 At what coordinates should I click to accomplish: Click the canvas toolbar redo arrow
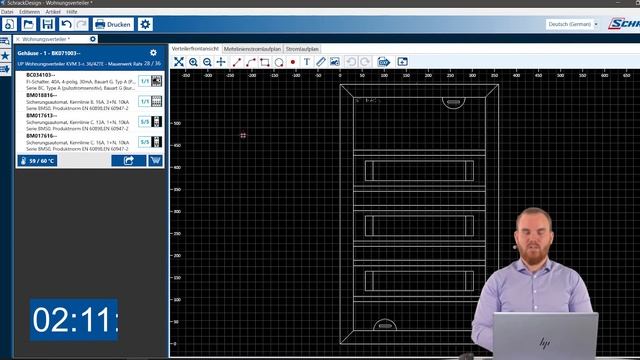(365, 62)
